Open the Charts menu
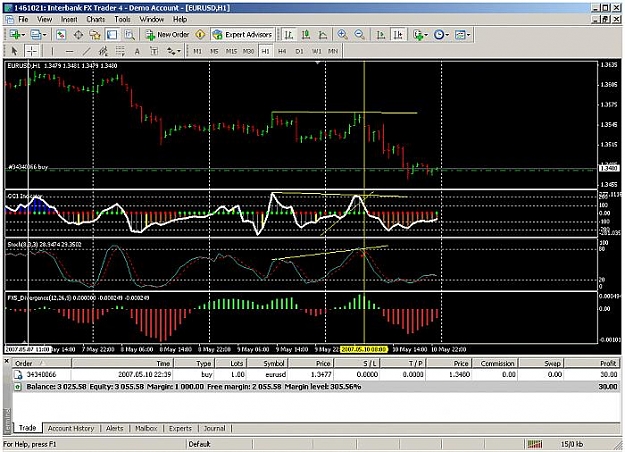625x452 pixels. [x=96, y=19]
